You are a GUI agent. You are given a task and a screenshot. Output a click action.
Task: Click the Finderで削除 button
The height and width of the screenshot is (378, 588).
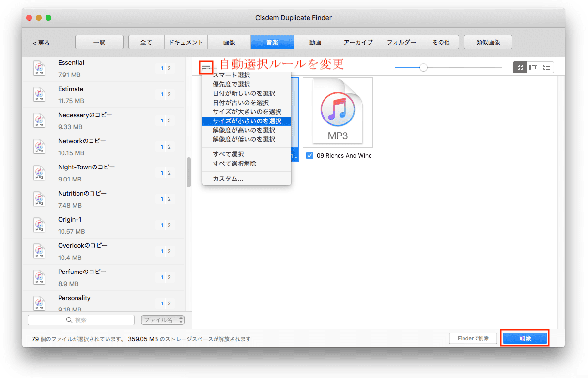(473, 338)
